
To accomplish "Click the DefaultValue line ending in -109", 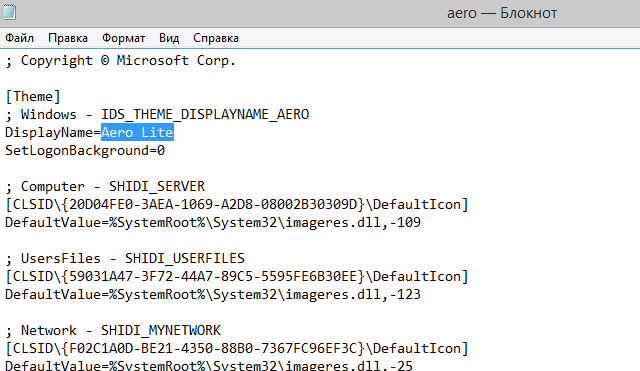I will [213, 222].
